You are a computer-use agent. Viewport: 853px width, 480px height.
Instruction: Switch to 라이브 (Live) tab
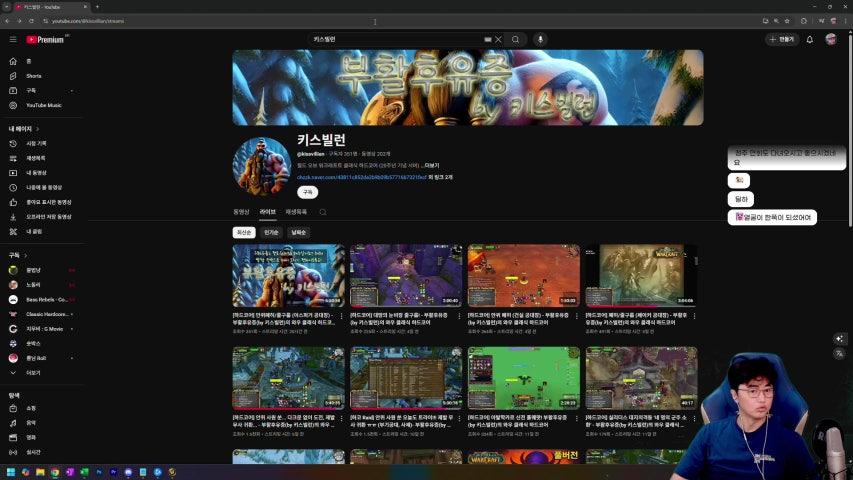(x=268, y=212)
